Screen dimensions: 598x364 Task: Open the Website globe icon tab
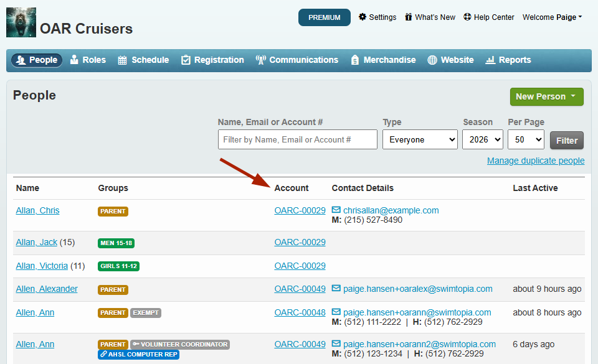432,60
